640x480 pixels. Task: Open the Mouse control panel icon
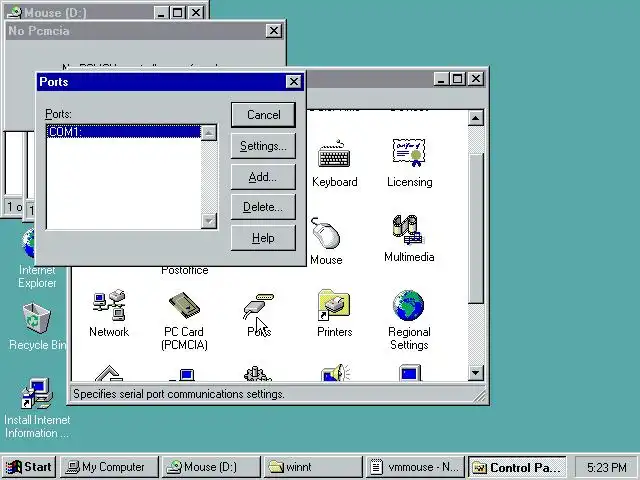tap(326, 233)
